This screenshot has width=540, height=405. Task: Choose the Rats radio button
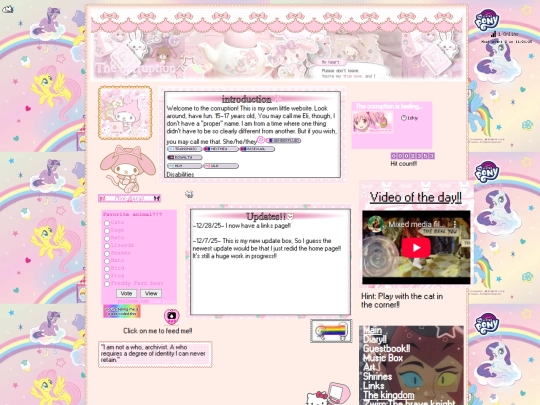107,238
